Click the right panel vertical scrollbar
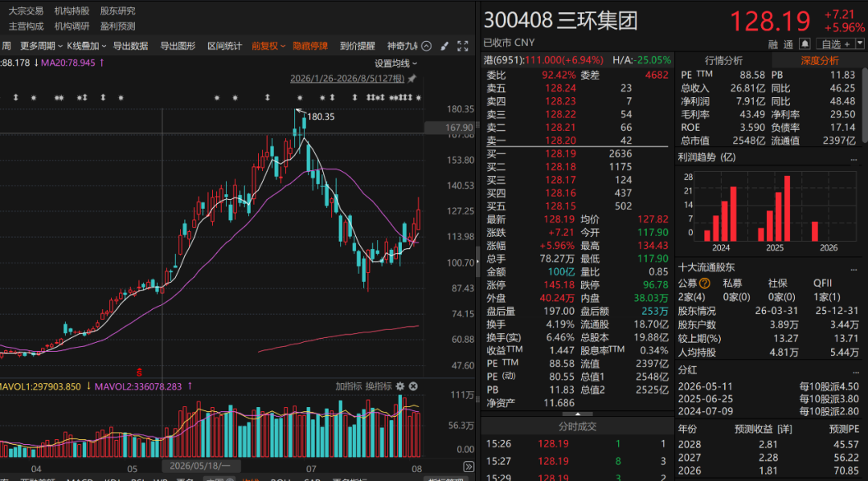 866,105
